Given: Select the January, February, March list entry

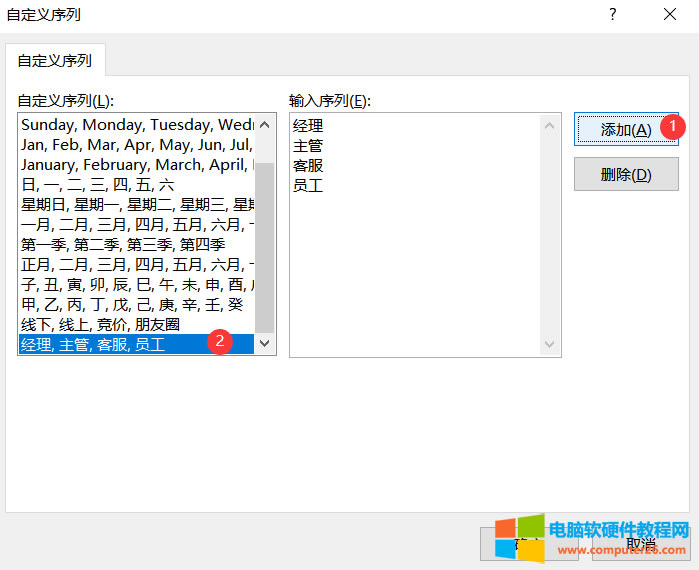Looking at the screenshot, I should coord(137,165).
